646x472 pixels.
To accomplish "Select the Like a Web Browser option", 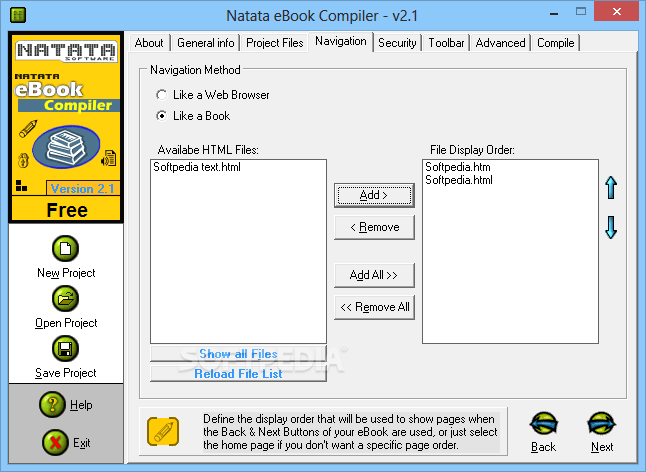I will (x=213, y=95).
